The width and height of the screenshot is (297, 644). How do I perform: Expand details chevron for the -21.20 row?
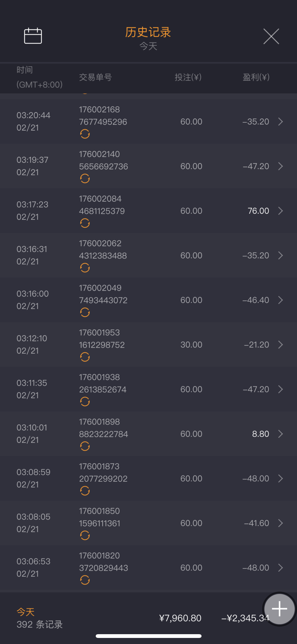(x=280, y=345)
